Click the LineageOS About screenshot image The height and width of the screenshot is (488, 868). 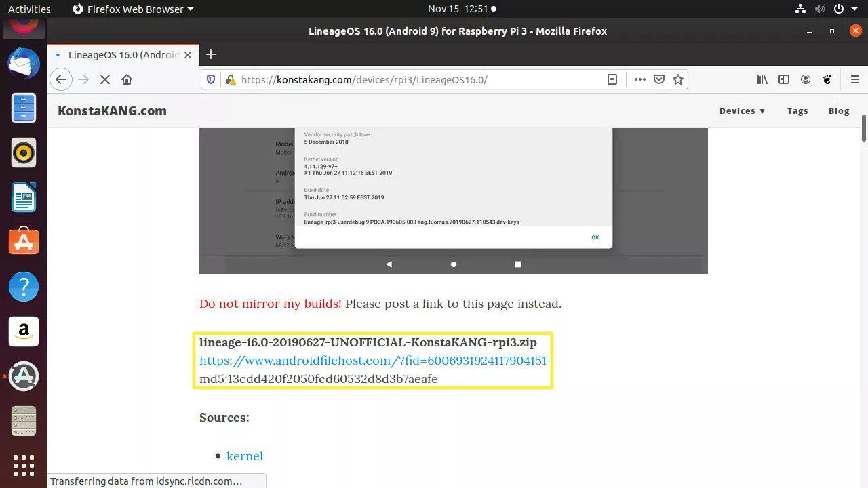click(x=454, y=201)
